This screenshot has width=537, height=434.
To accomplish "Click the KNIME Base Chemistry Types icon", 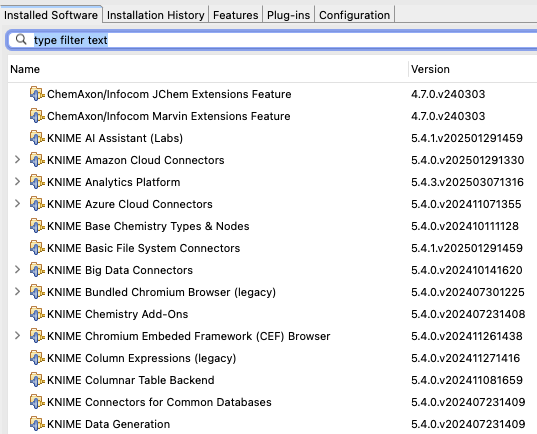I will (x=37, y=226).
